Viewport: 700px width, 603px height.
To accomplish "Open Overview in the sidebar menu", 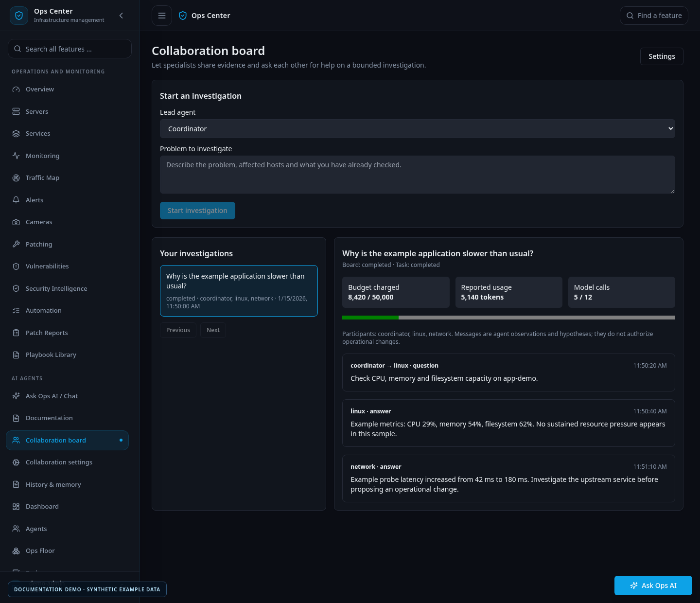I will pos(67,89).
